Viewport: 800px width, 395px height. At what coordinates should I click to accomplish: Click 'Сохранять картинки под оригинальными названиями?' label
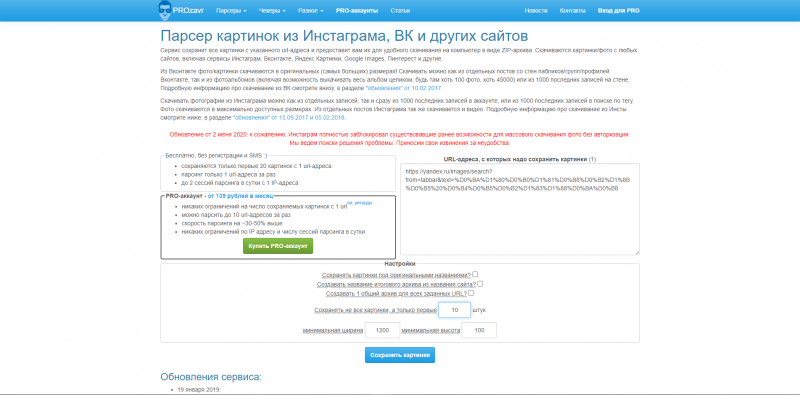396,275
